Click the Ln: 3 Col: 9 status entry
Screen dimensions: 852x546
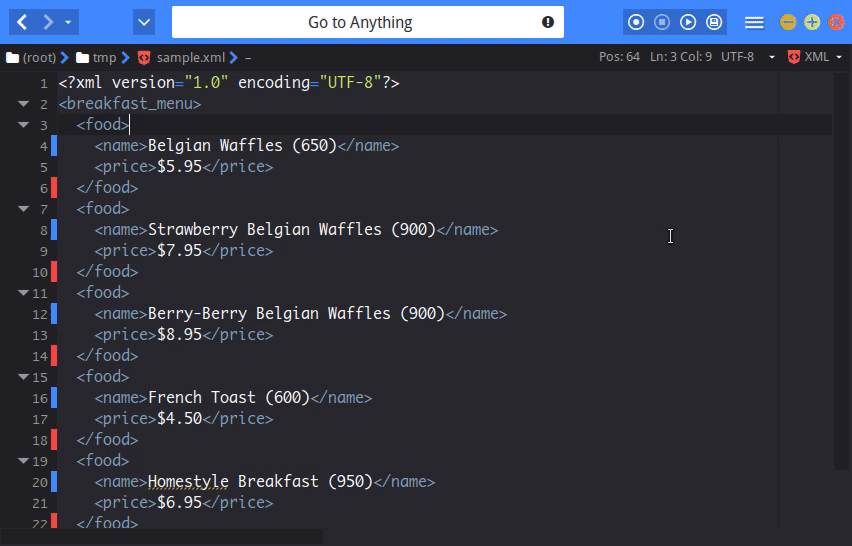(681, 57)
